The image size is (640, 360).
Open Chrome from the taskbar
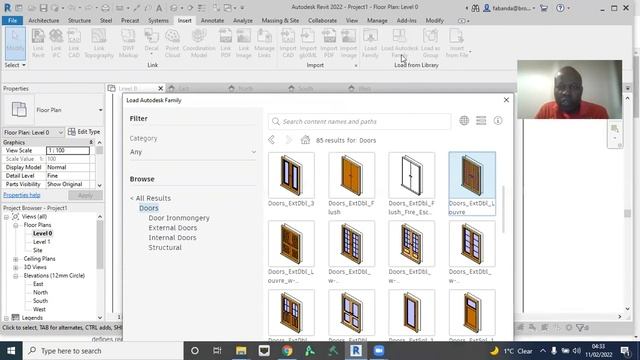[287, 351]
